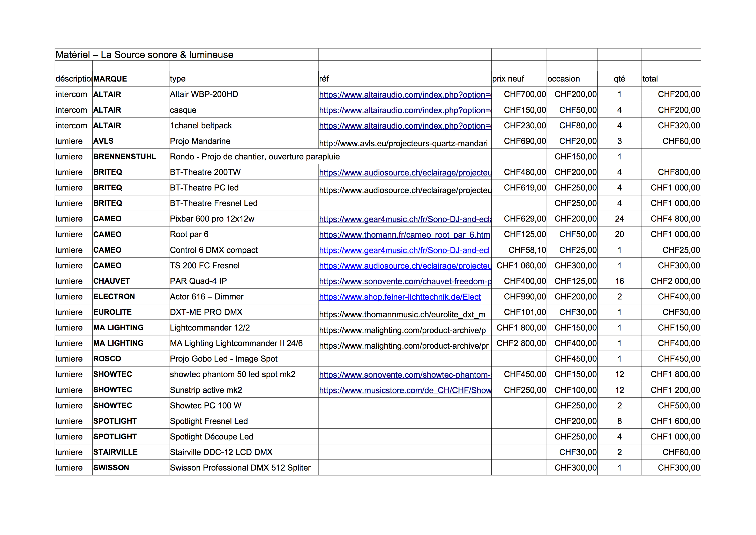Open the 1chanel beltpack reference link

click(405, 126)
